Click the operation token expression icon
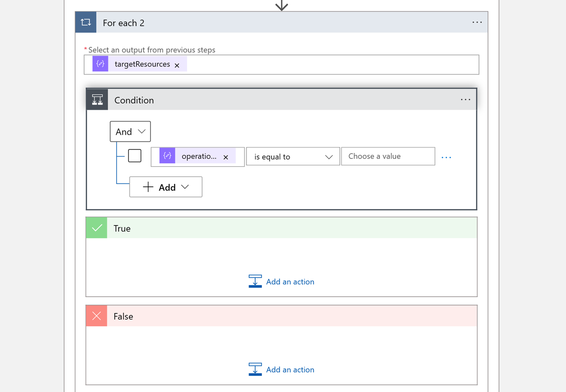The height and width of the screenshot is (392, 566). tap(167, 156)
